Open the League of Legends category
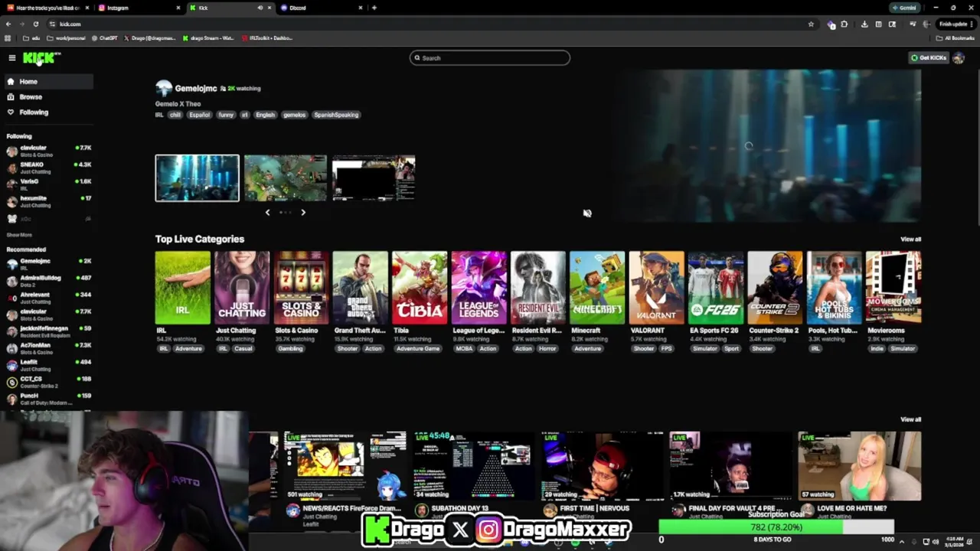Image resolution: width=980 pixels, height=551 pixels. coord(479,288)
